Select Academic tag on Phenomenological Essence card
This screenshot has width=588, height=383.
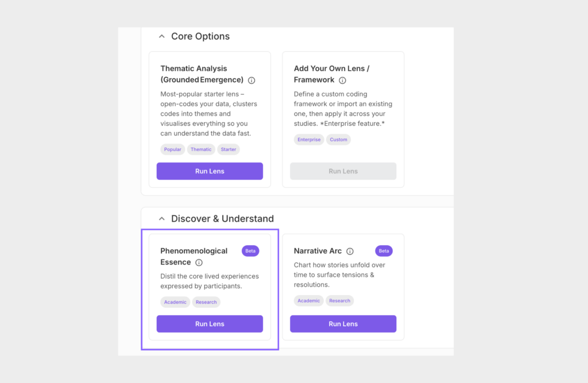[x=175, y=302]
